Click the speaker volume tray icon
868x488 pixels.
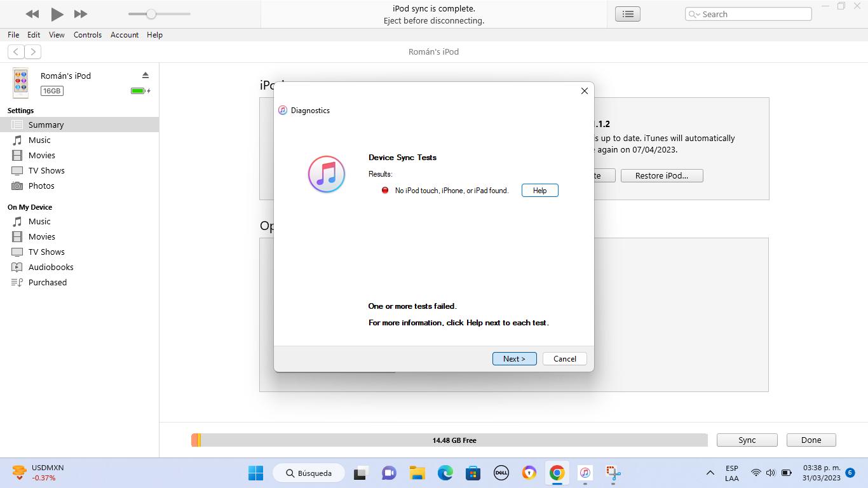[x=771, y=473]
